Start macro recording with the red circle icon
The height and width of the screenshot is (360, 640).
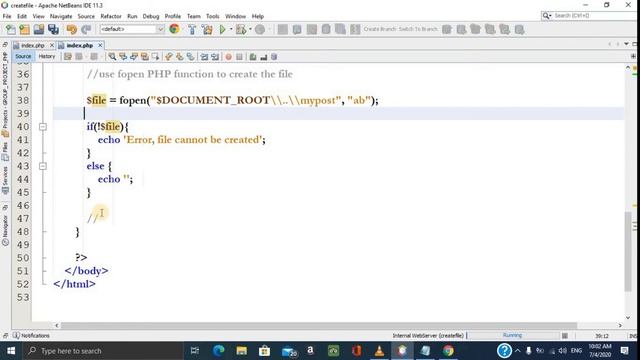[x=229, y=57]
